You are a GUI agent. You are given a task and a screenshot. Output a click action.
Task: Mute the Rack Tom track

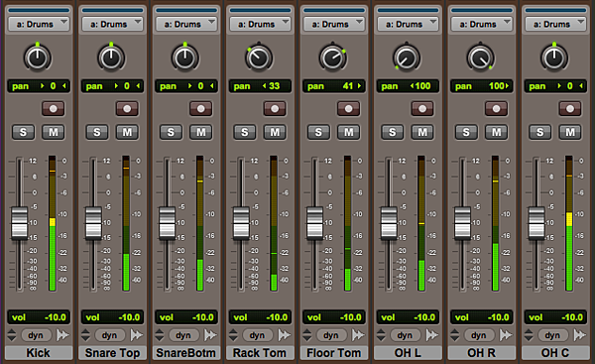click(x=275, y=132)
